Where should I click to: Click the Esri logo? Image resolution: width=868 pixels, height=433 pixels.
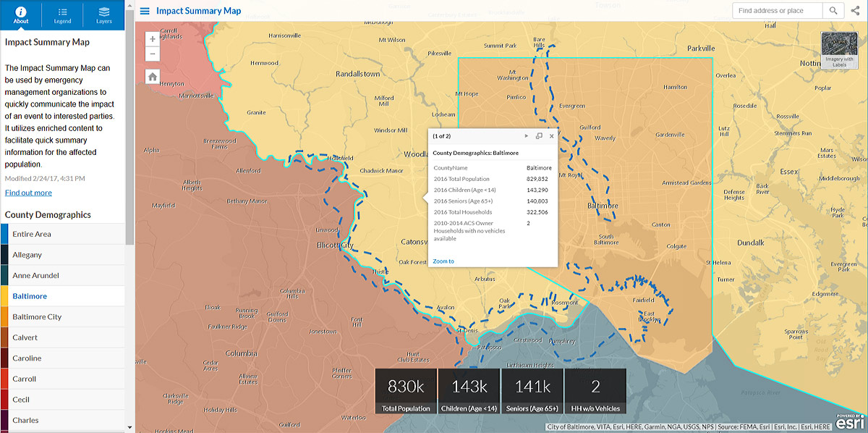click(x=851, y=422)
